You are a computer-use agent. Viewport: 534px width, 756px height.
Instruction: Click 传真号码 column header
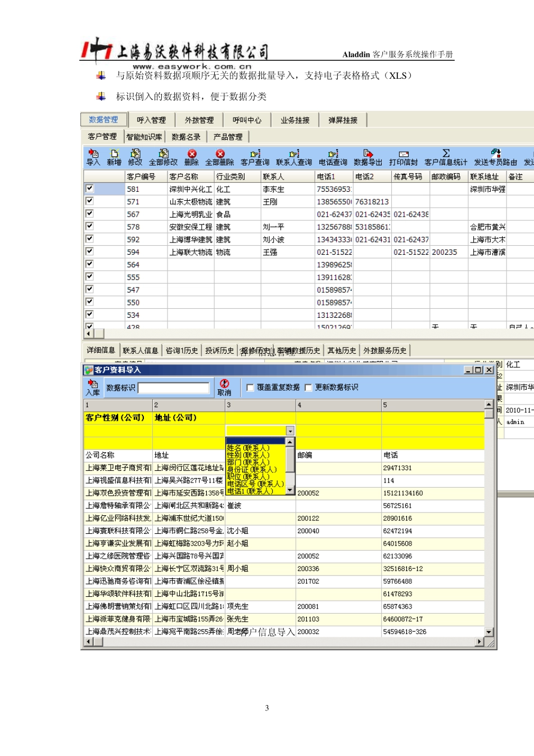click(x=410, y=177)
